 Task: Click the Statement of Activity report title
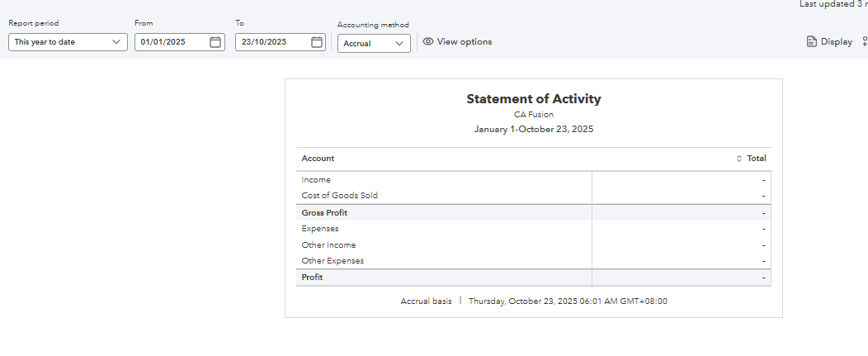pyautogui.click(x=533, y=99)
